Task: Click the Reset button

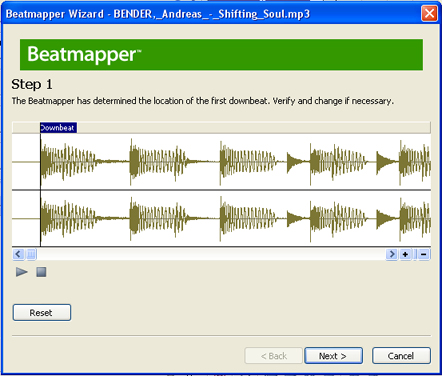Action: point(42,313)
